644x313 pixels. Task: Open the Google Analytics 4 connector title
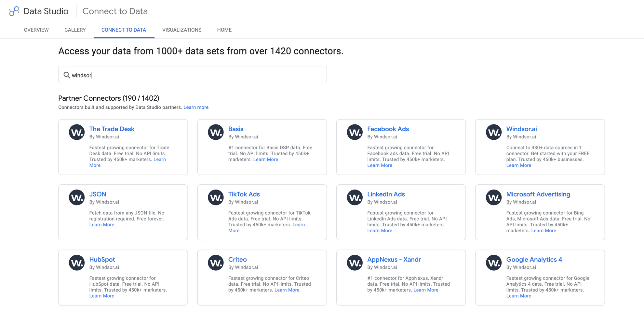[534, 260]
